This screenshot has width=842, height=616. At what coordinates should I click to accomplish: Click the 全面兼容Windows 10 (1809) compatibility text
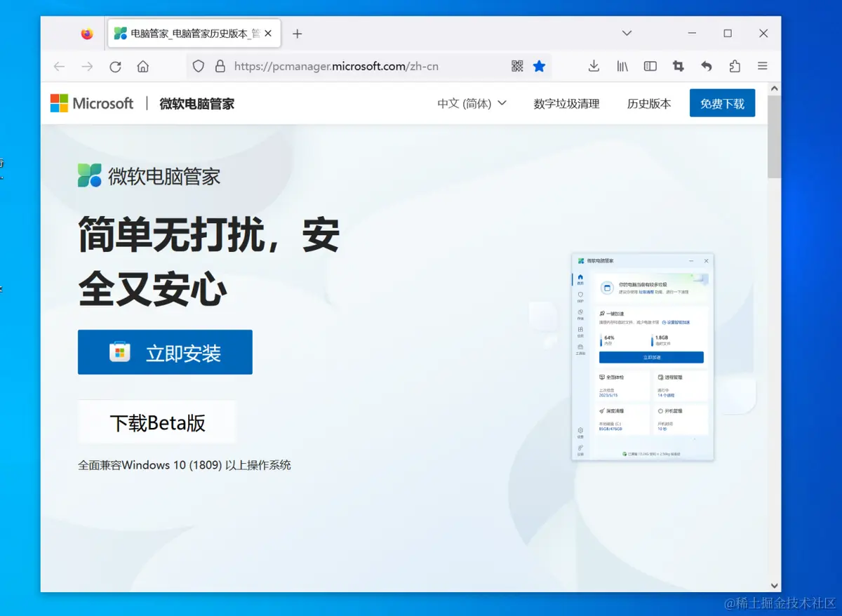[185, 465]
